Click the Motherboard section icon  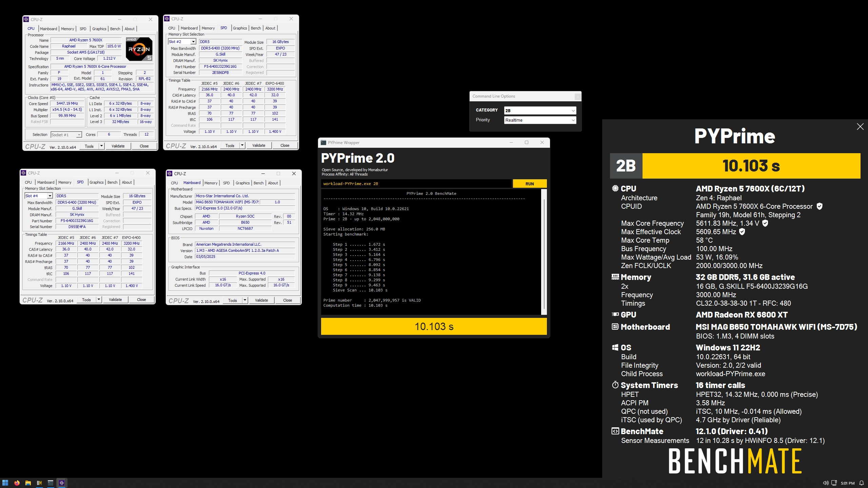coord(615,327)
